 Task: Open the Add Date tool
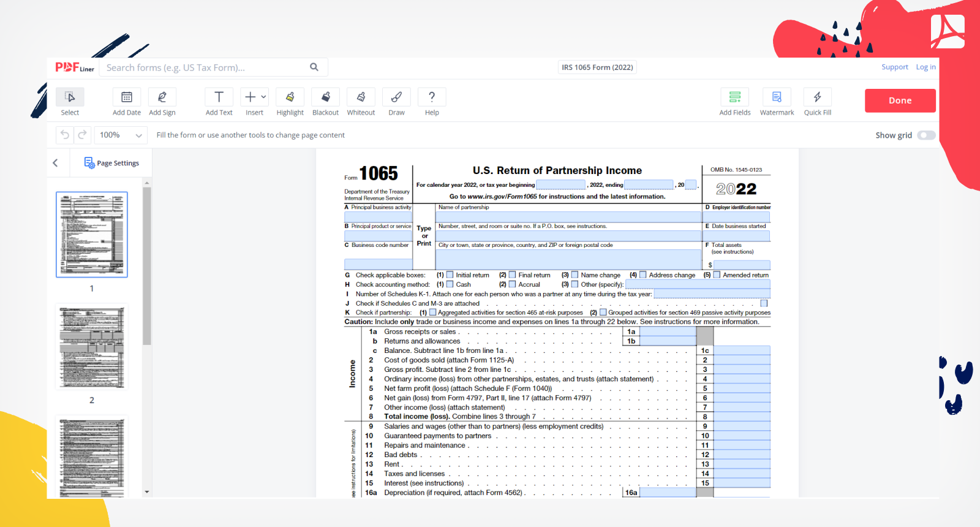(x=127, y=97)
